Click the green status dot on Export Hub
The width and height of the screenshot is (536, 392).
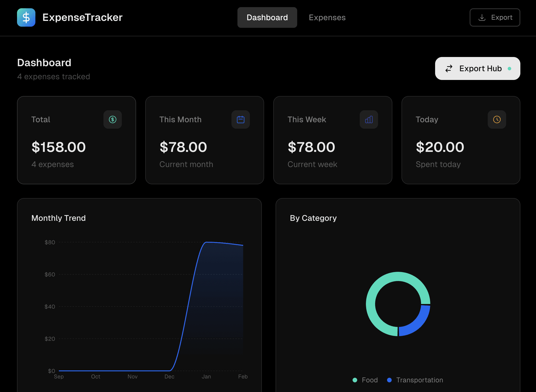point(509,68)
